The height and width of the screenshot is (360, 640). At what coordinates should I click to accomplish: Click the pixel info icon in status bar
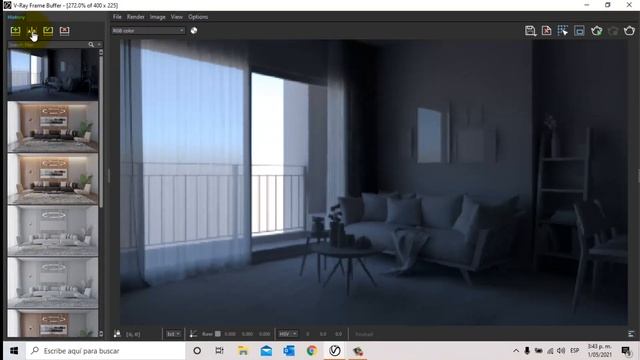point(117,334)
